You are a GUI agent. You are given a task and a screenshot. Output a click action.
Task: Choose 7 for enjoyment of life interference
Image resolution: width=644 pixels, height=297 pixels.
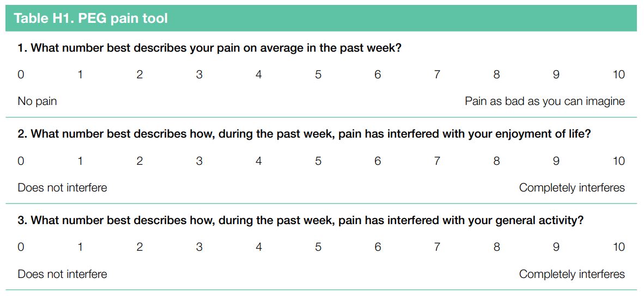click(437, 161)
